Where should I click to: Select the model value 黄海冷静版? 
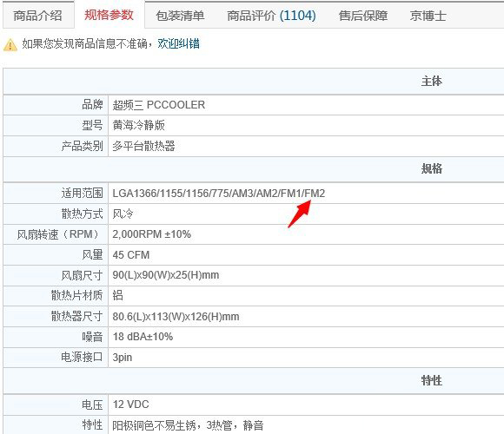pos(138,125)
